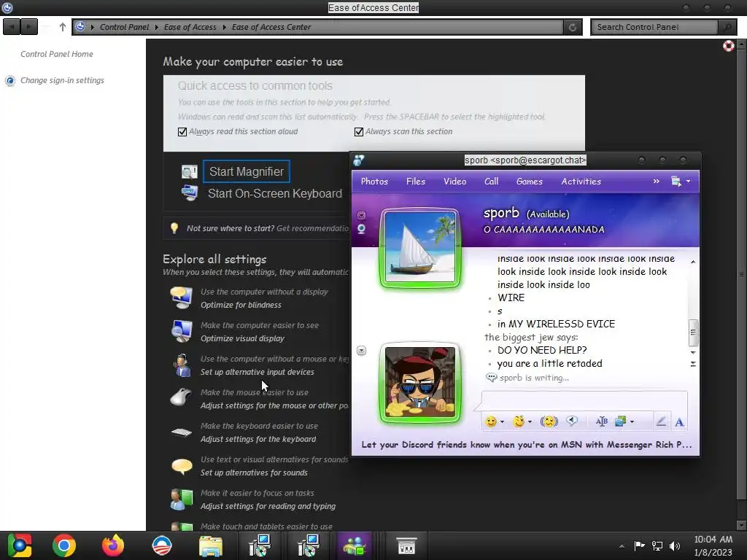The image size is (747, 560).
Task: Click sporb's sailboat display picture
Action: [419, 248]
